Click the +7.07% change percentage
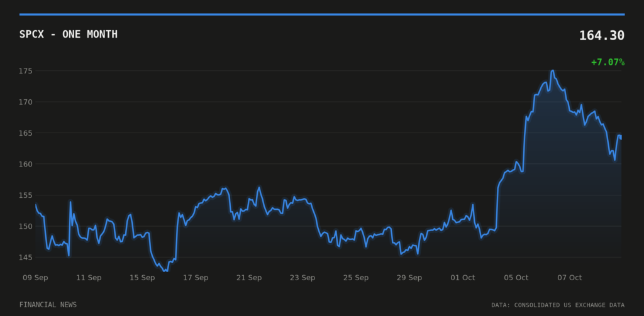Screen dimensions: 644x316 pyautogui.click(x=608, y=62)
